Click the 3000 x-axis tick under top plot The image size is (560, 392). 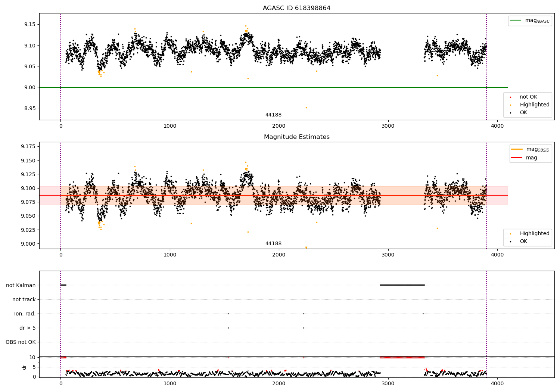(388, 126)
